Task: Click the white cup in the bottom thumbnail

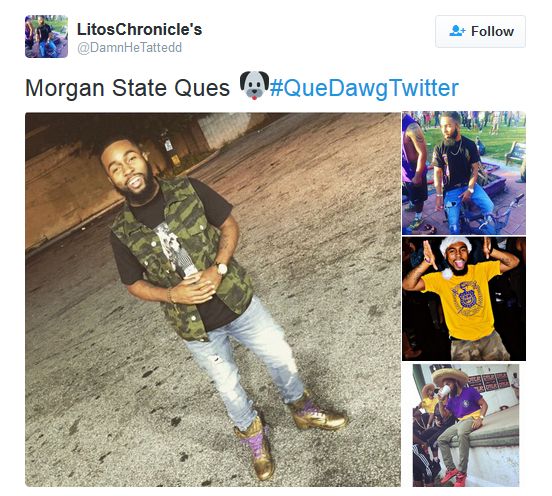Action: 445,391
